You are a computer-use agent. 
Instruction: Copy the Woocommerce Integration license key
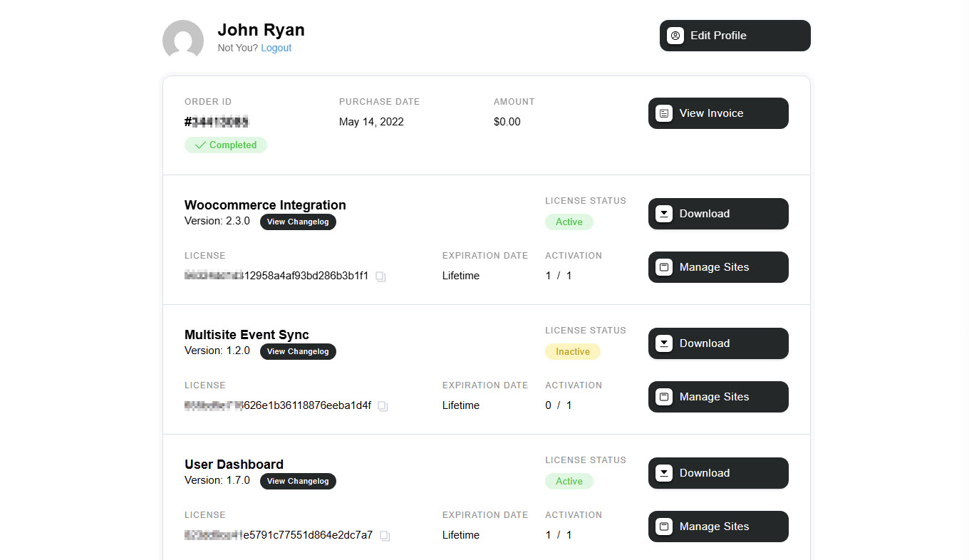coord(380,276)
